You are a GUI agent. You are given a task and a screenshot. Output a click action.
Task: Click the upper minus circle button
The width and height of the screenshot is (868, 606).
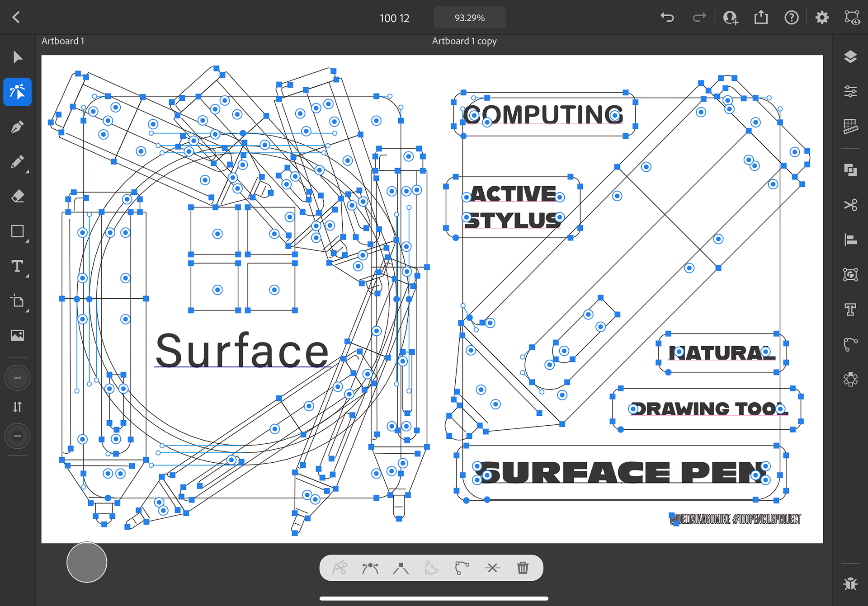(17, 377)
